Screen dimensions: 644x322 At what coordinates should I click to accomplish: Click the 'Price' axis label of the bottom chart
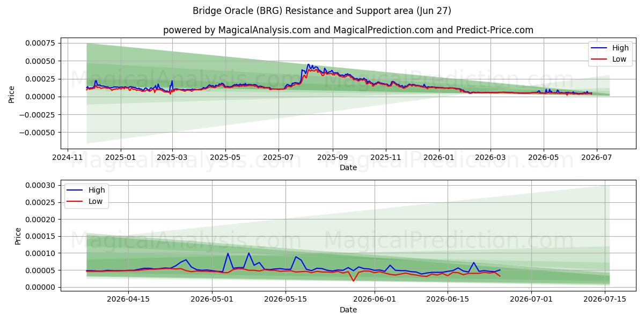[x=18, y=236]
